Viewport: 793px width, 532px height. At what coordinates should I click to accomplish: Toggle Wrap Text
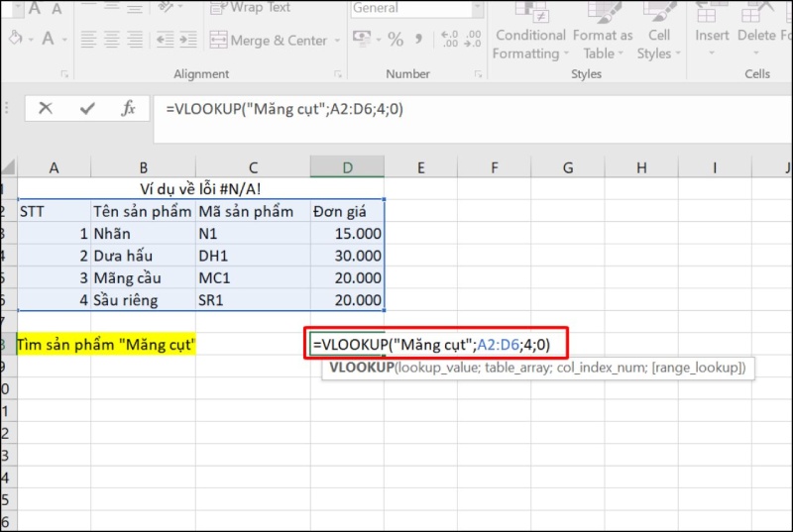coord(251,7)
